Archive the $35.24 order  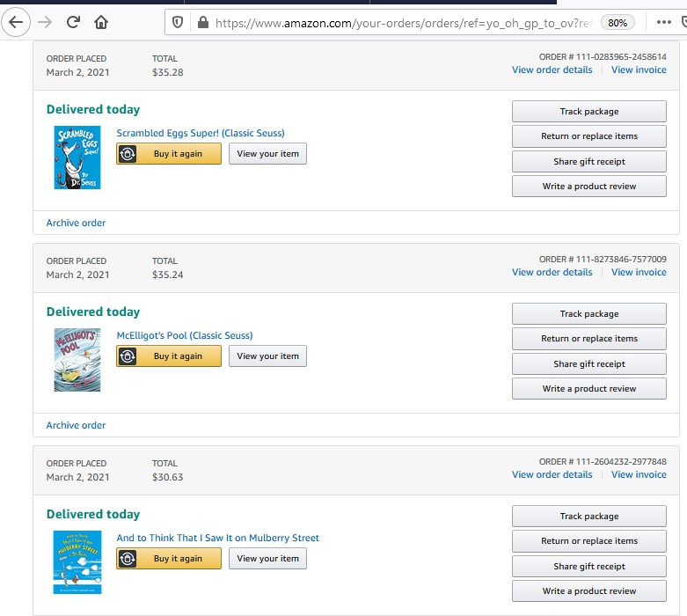point(76,425)
